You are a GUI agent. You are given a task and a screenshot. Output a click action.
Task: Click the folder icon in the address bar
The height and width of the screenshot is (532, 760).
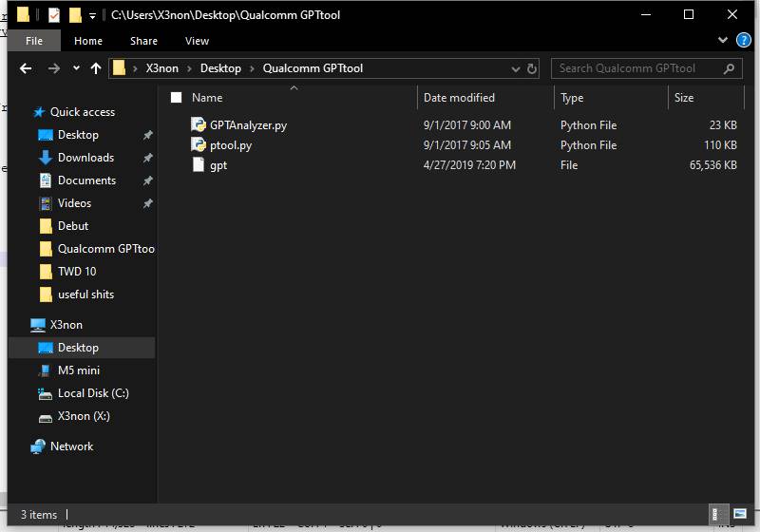[119, 68]
